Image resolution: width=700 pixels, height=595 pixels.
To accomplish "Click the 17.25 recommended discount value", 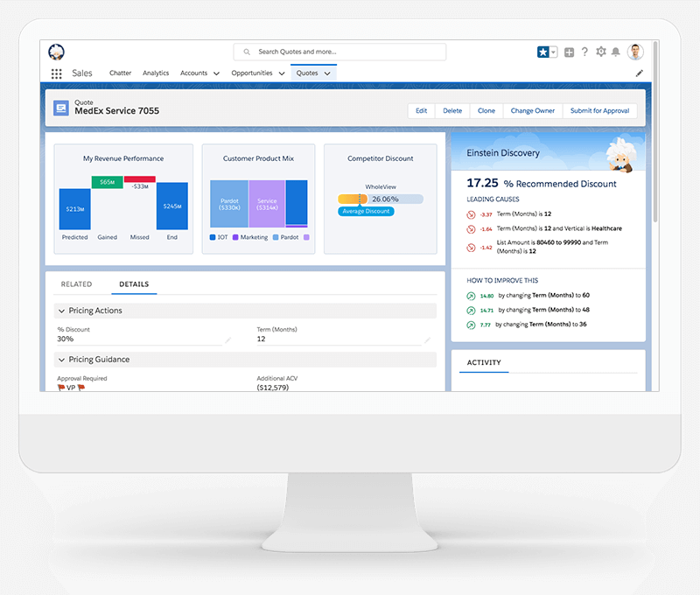I will (x=482, y=183).
